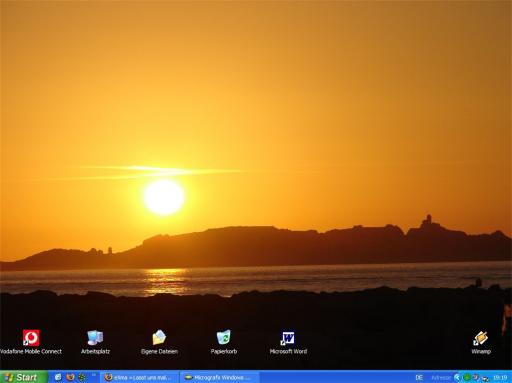Expand hidden quick launch items chevron
This screenshot has height=383, width=512.
(94, 375)
